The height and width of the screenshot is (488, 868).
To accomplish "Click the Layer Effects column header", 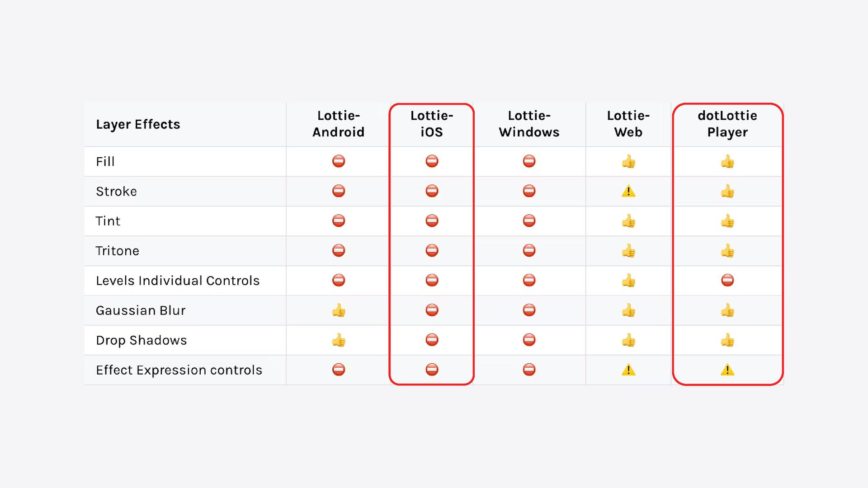I will pos(138,124).
